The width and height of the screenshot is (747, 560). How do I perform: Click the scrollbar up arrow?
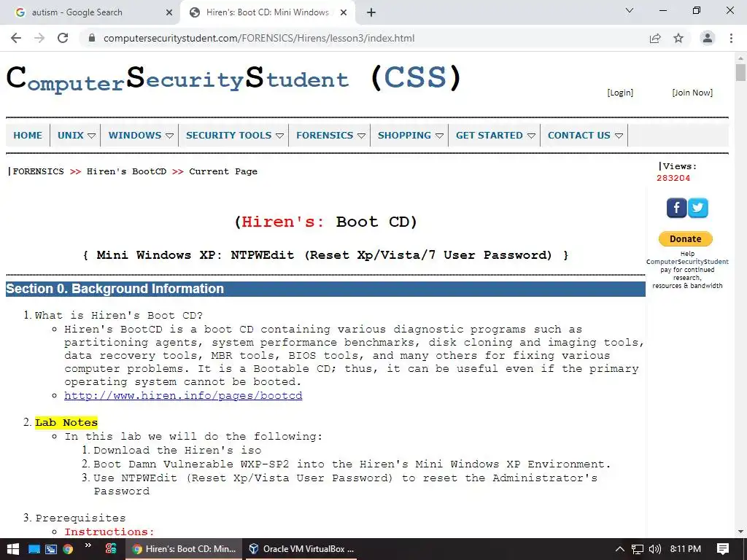[740, 58]
